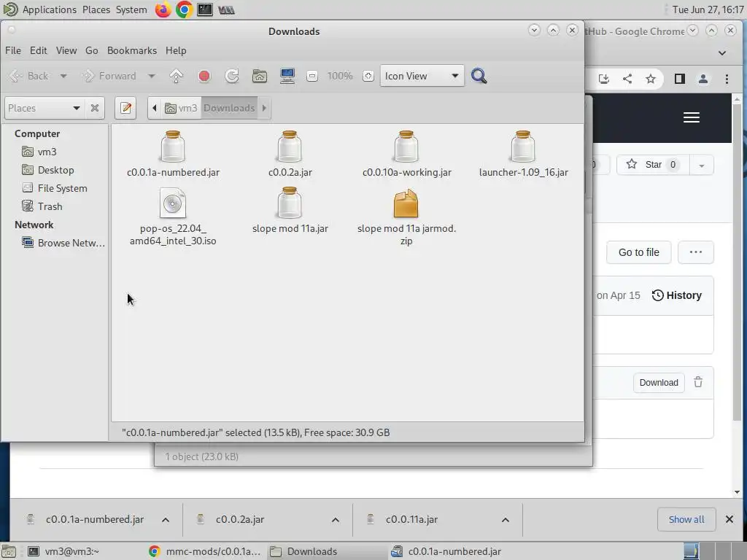
Task: Open Home folder via toolbar icon
Action: pyautogui.click(x=260, y=76)
